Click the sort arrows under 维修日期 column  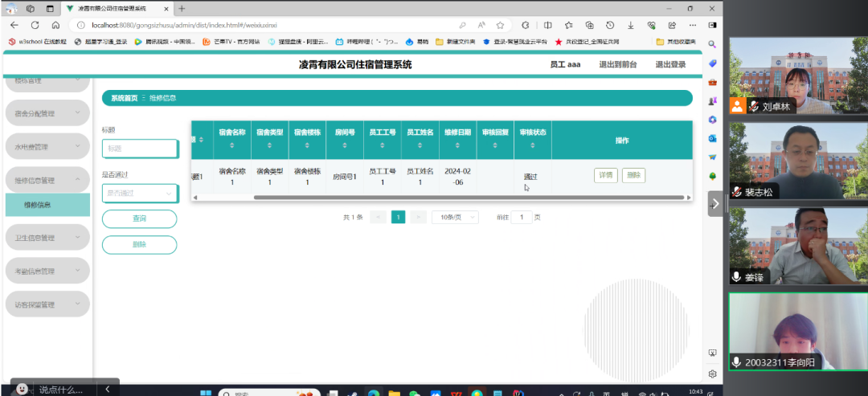click(457, 147)
